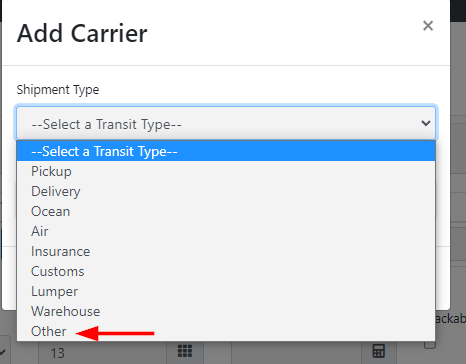Click the calculator icon
The width and height of the screenshot is (466, 364).
coord(378,351)
